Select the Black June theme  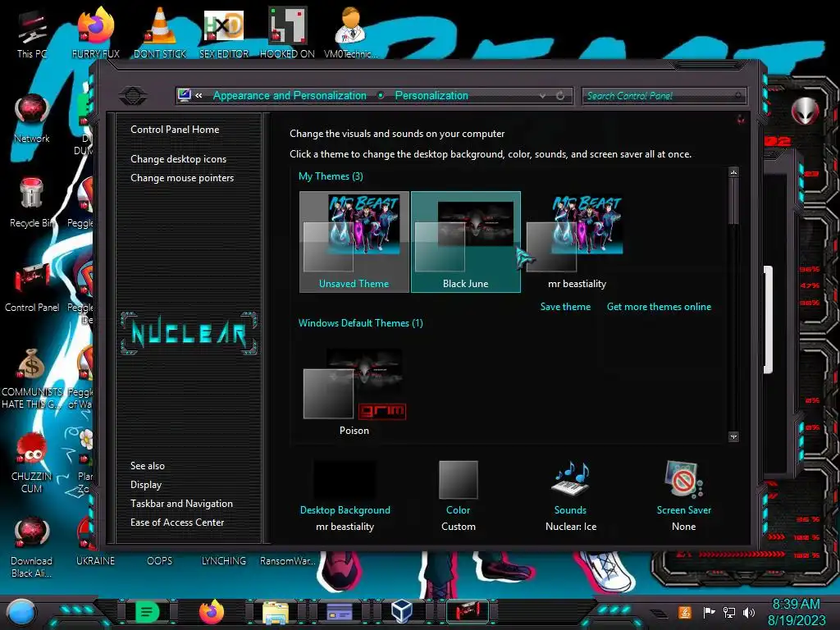[466, 242]
